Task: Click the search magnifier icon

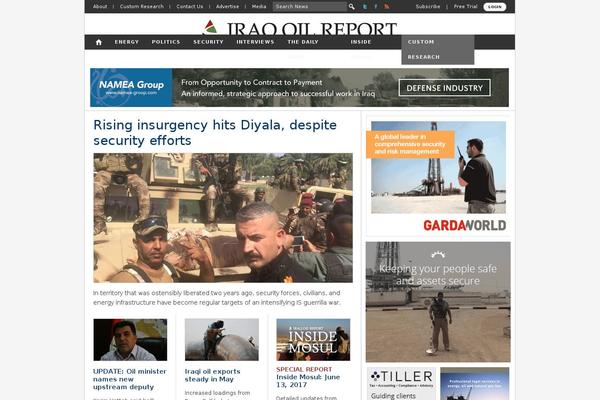Action: point(352,7)
